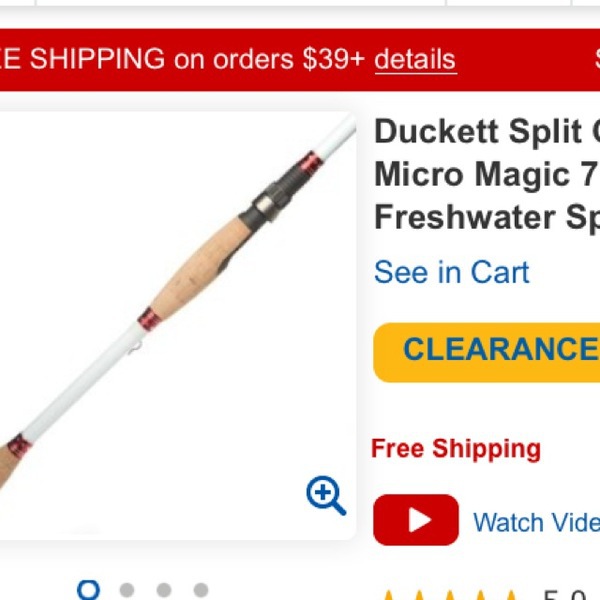Switch to the third image carousel dot
This screenshot has width=600, height=600.
click(164, 590)
